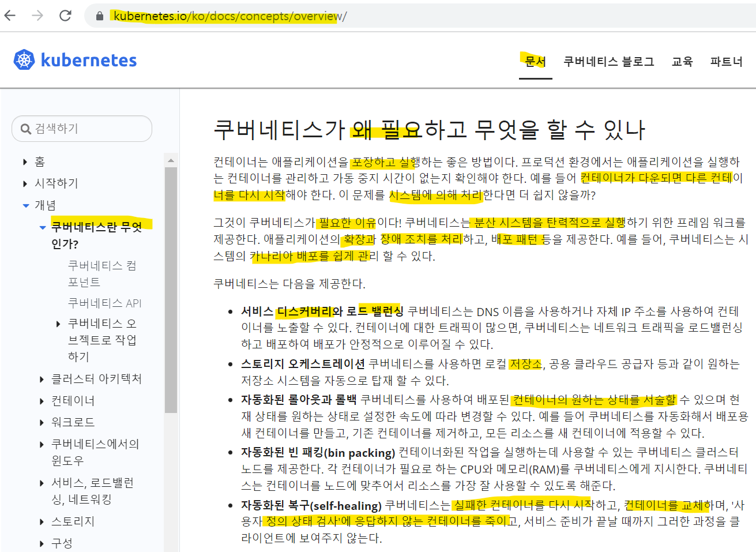The width and height of the screenshot is (756, 552).
Task: Open 워크로드 in the sidebar
Action: (73, 422)
